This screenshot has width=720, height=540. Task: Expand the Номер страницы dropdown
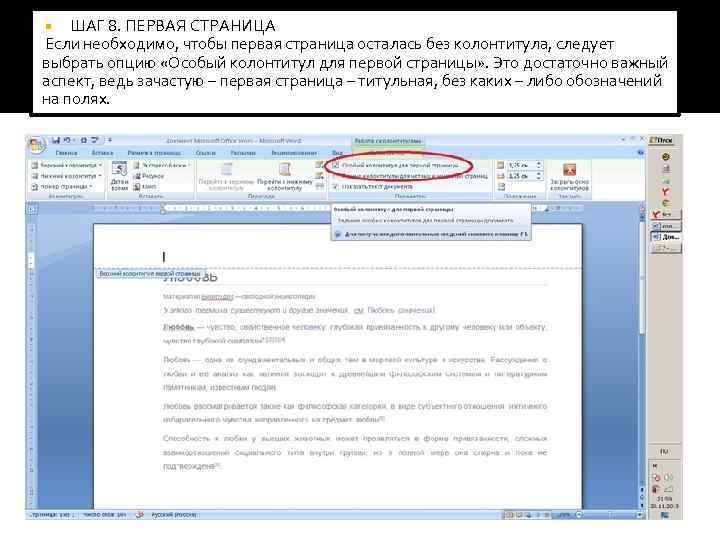tap(62, 187)
